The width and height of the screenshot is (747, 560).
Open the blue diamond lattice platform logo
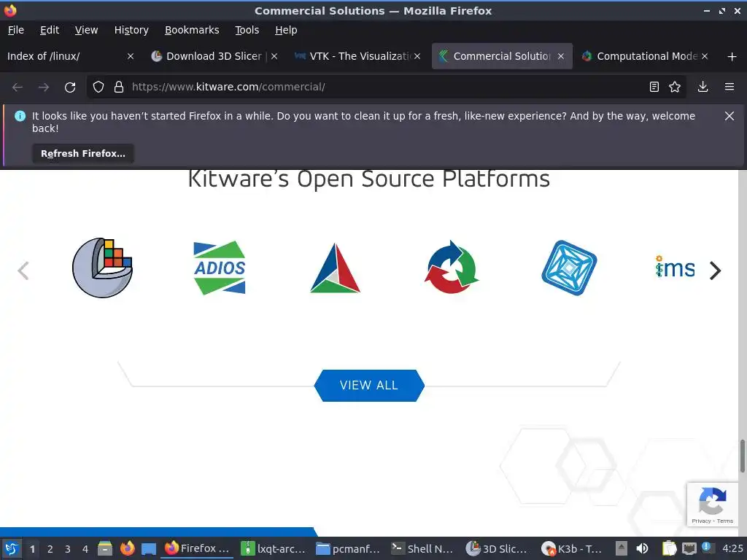(569, 268)
